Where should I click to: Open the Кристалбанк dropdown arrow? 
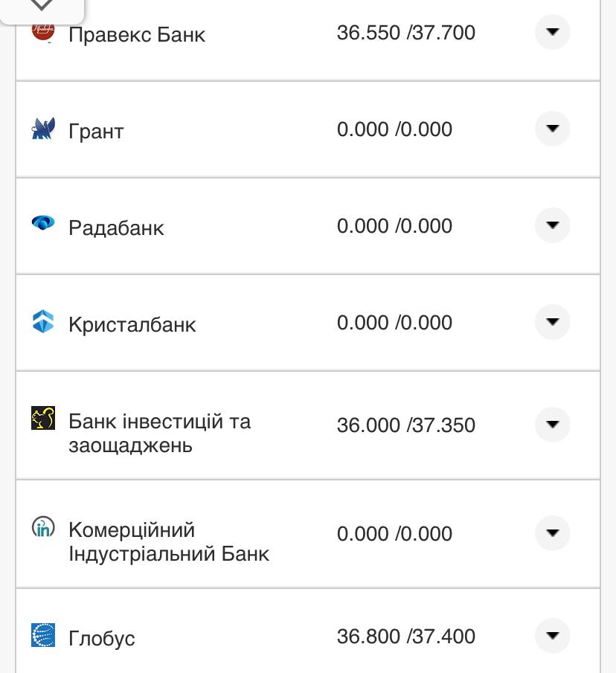[x=552, y=322]
